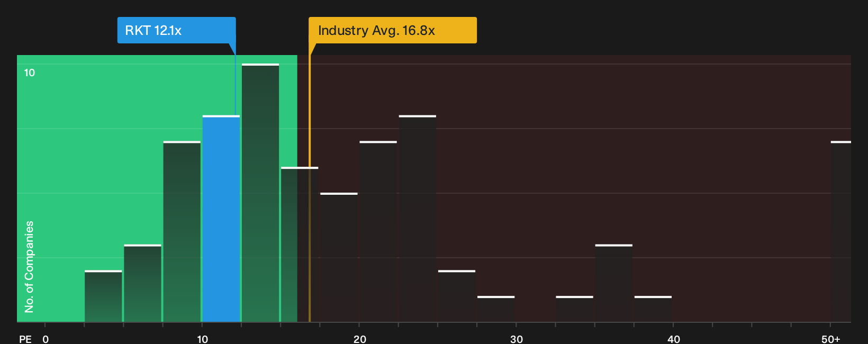Click the x-axis label 30
Image resolution: width=868 pixels, height=344 pixels.
(x=517, y=339)
